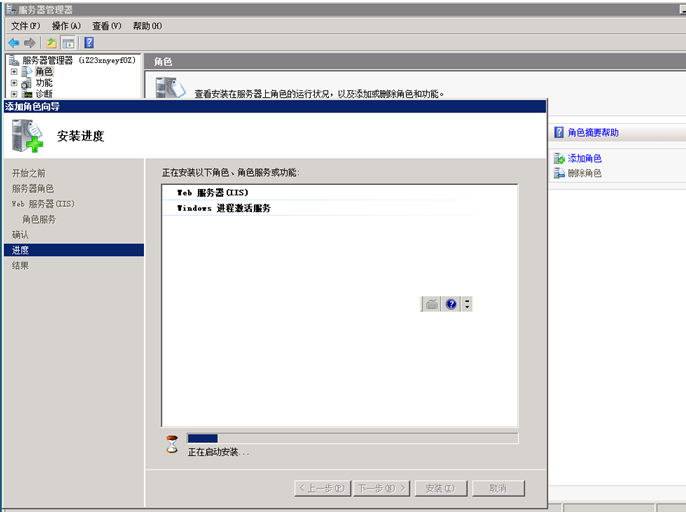This screenshot has height=515, width=686.
Task: Open the 查看(V) menu
Action: pyautogui.click(x=106, y=26)
